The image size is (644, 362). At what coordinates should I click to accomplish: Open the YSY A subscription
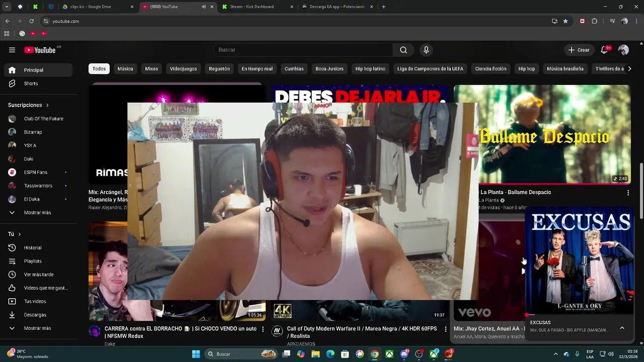[39, 145]
